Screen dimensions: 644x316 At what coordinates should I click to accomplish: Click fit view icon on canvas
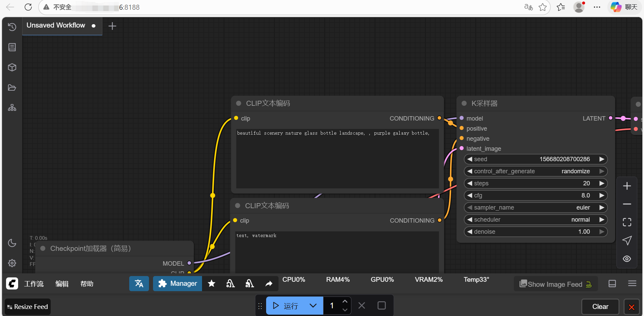627,222
